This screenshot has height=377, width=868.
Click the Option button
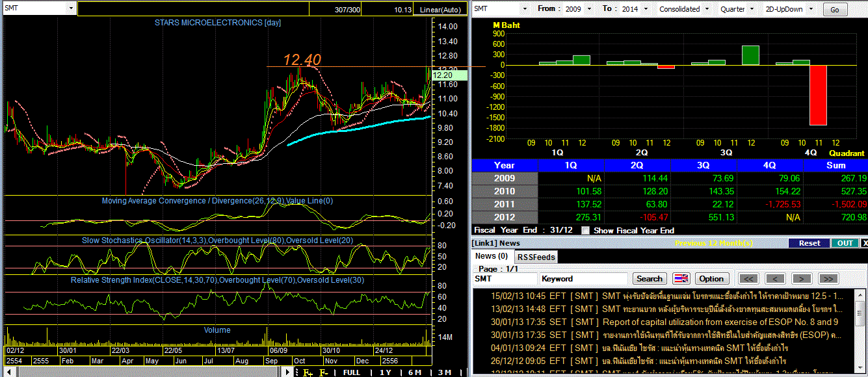[711, 278]
